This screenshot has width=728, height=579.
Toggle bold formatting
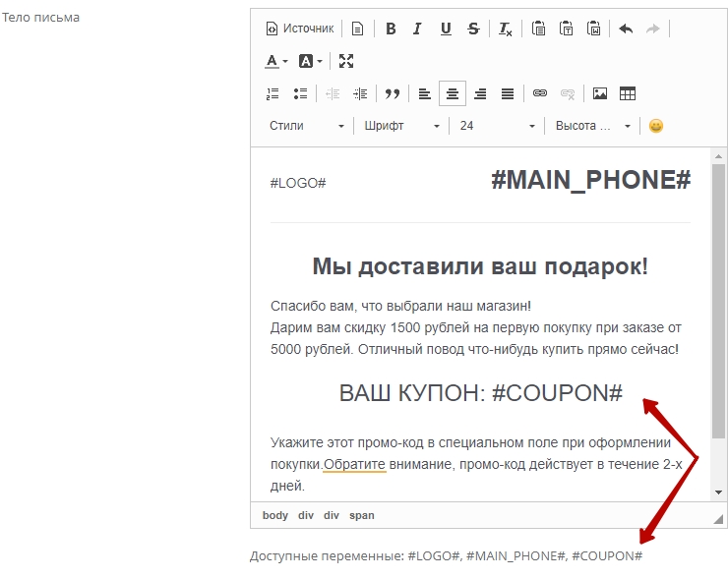[x=391, y=29]
